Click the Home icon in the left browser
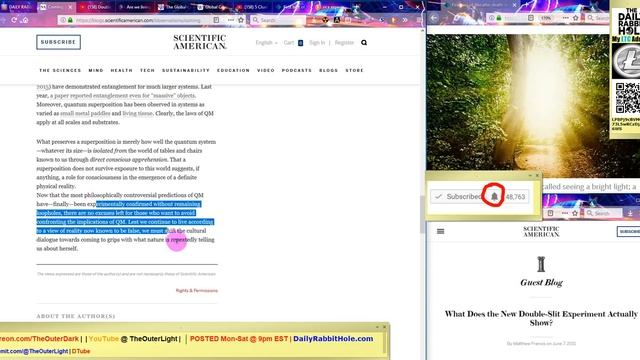This screenshot has width=640, height=360. [25, 20]
